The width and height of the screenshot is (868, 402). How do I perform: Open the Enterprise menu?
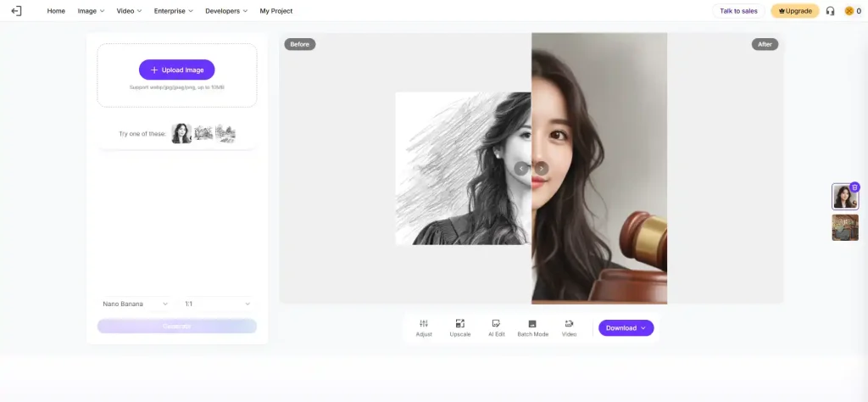click(173, 11)
